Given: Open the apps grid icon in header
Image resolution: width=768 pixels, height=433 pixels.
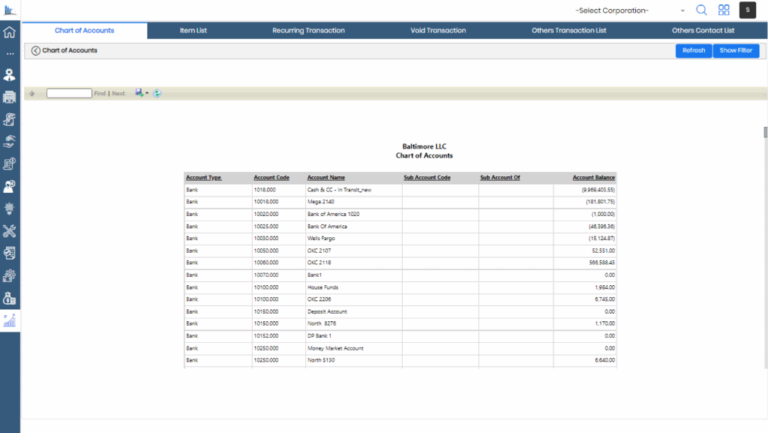Looking at the screenshot, I should pyautogui.click(x=723, y=10).
